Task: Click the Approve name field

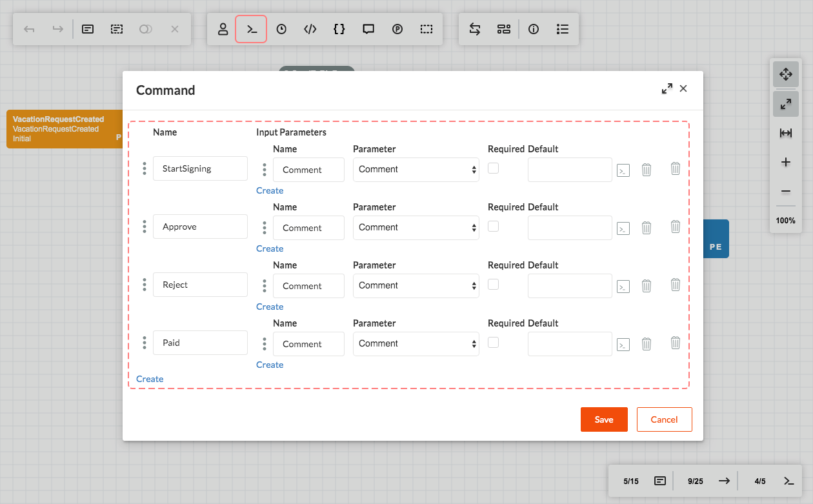Action: coord(200,227)
